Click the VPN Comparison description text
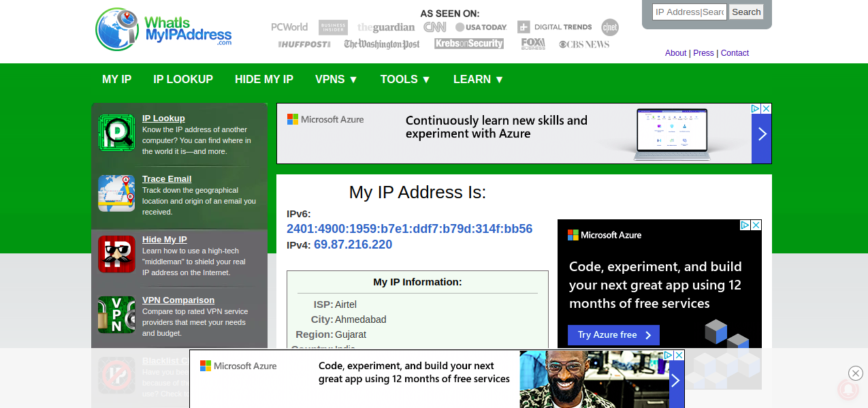The height and width of the screenshot is (408, 868). click(195, 322)
